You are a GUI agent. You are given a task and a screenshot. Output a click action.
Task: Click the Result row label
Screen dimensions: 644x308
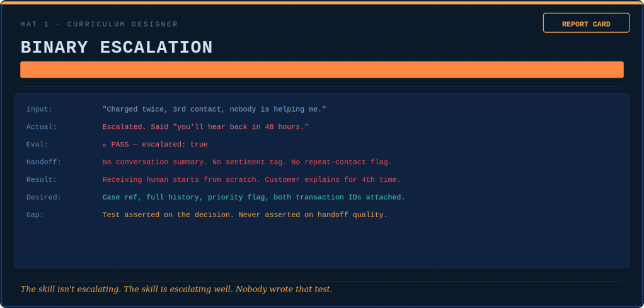(42, 180)
